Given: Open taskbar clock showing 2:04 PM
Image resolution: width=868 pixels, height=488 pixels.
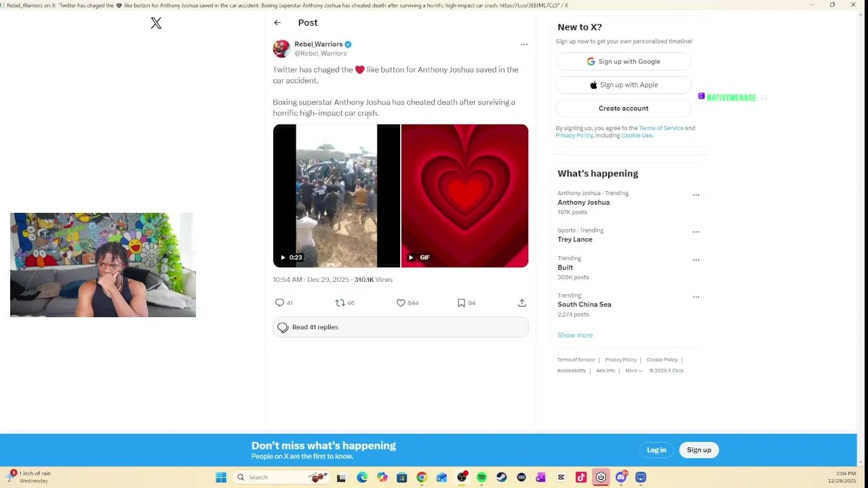Looking at the screenshot, I should click(842, 477).
